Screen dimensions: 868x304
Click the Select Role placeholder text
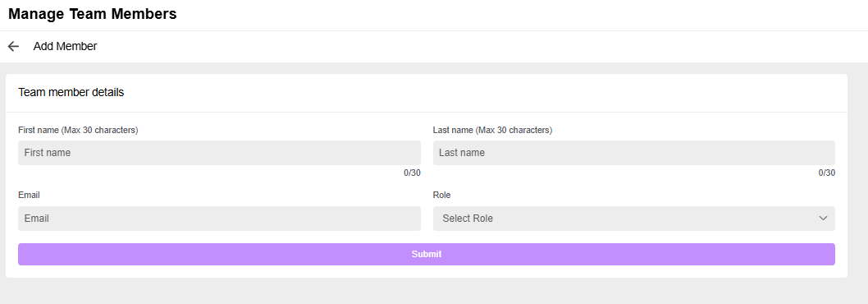pos(468,219)
